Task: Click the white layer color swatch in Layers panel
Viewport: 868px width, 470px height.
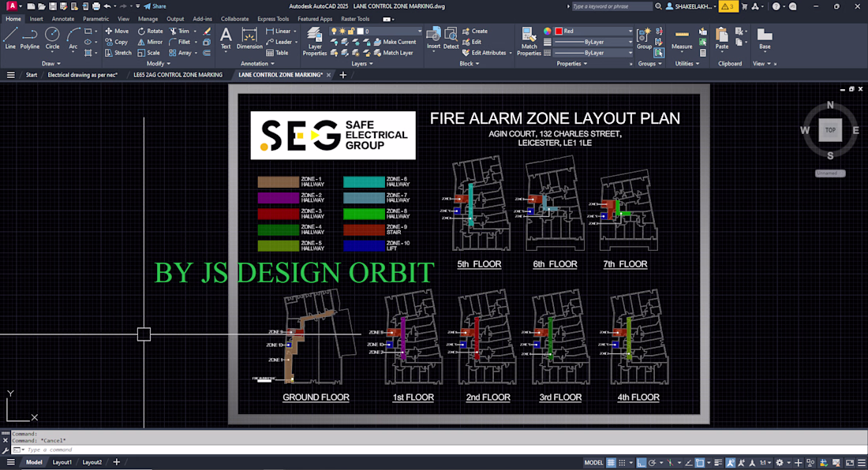Action: pyautogui.click(x=360, y=31)
